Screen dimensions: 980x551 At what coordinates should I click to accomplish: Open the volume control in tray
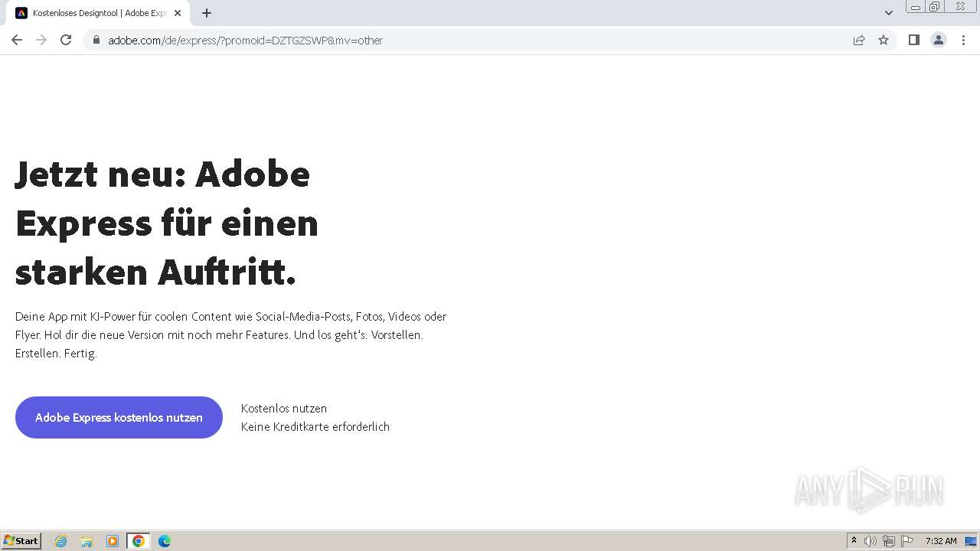tap(871, 541)
